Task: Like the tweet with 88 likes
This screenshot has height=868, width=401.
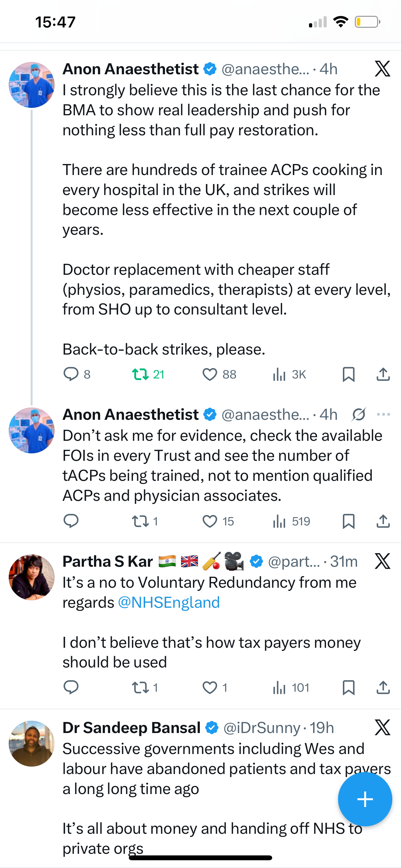Action: [x=210, y=374]
